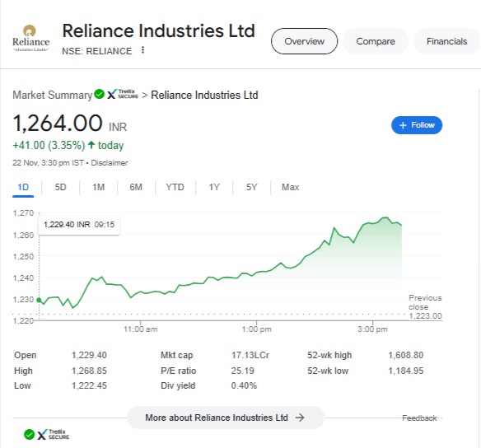Click the Feedback link
This screenshot has width=481, height=448.
coord(419,418)
